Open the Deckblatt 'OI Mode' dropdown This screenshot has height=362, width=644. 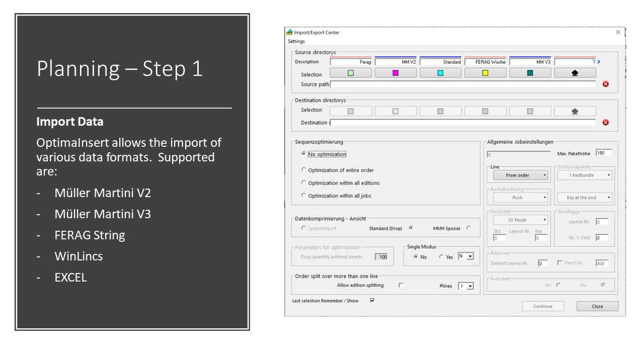click(520, 220)
